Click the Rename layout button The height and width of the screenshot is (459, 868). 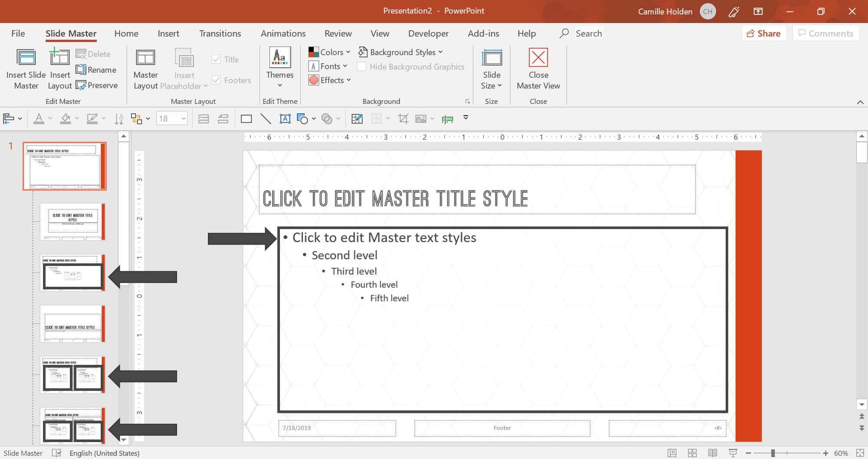[x=96, y=70]
